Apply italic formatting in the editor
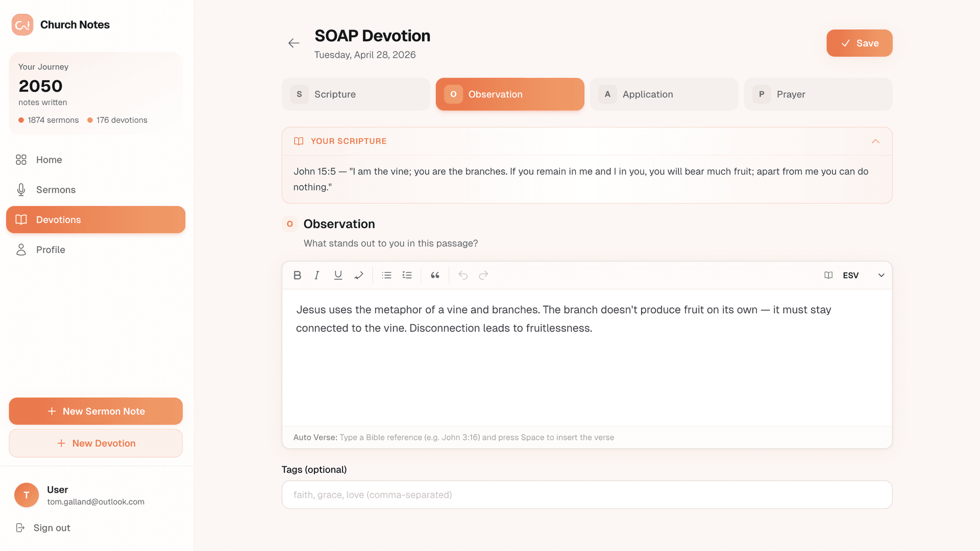Screen dimensions: 980x551 click(317, 275)
